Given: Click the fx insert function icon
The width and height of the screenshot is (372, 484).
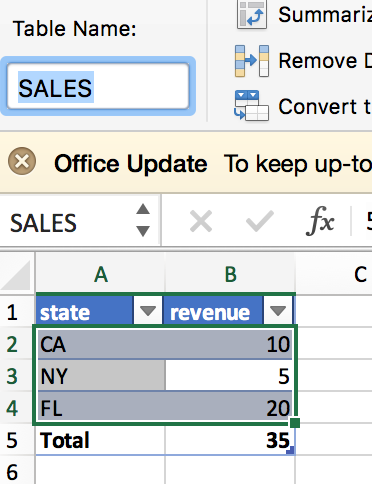Looking at the screenshot, I should (320, 221).
